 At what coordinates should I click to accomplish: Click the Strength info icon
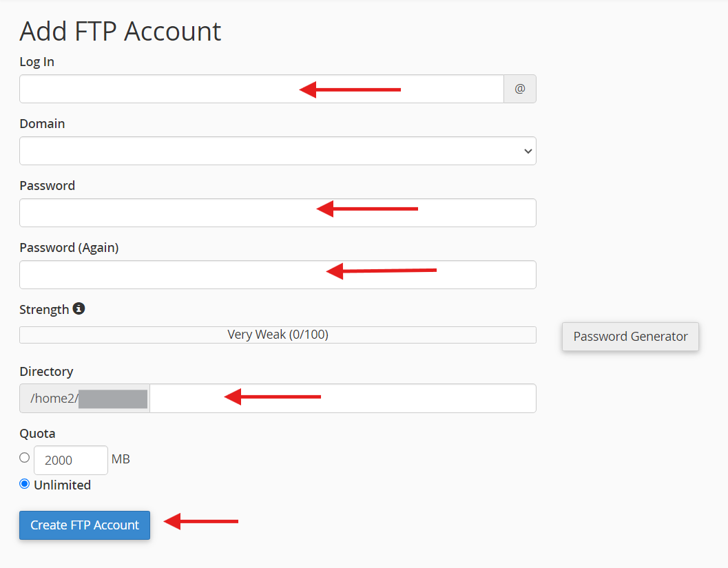pyautogui.click(x=79, y=308)
